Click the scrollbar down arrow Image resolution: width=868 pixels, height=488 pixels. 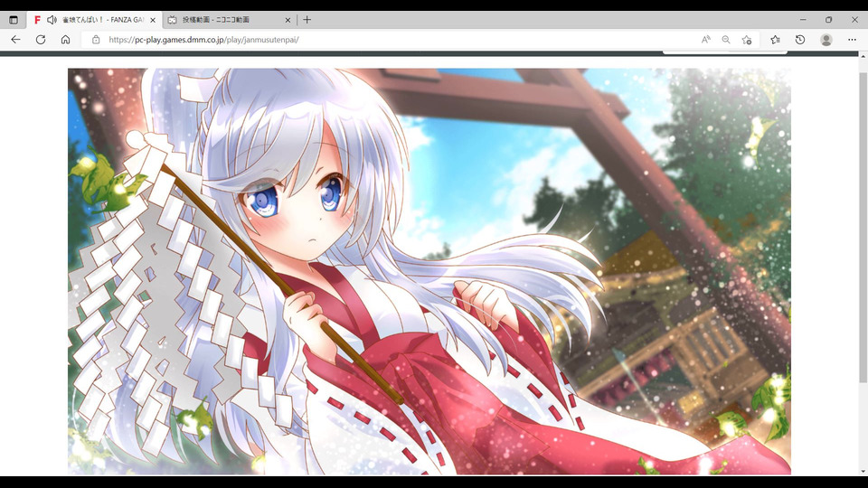pos(863,472)
